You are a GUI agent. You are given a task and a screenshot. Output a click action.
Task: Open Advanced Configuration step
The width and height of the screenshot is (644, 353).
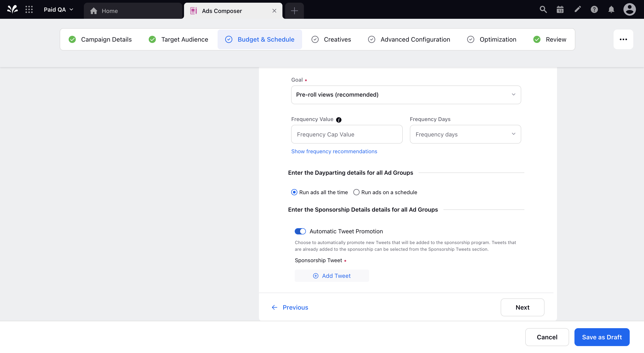(409, 39)
